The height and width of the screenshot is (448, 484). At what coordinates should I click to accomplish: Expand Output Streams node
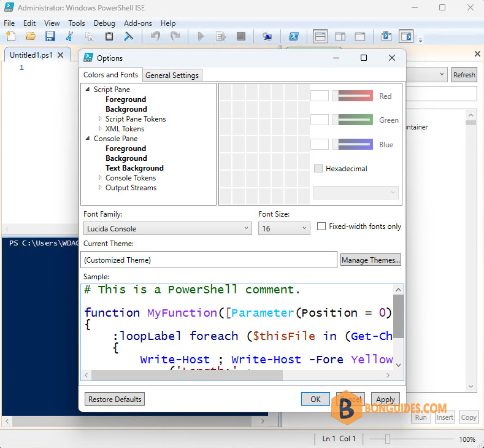[100, 187]
